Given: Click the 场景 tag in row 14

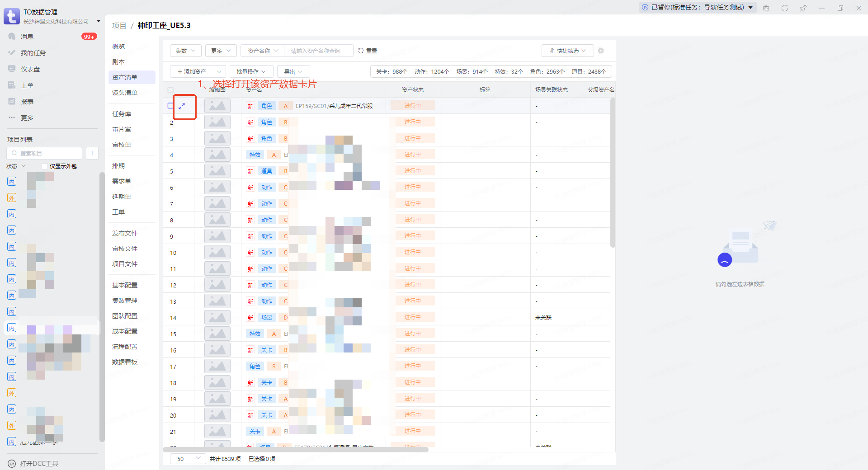Looking at the screenshot, I should [267, 317].
